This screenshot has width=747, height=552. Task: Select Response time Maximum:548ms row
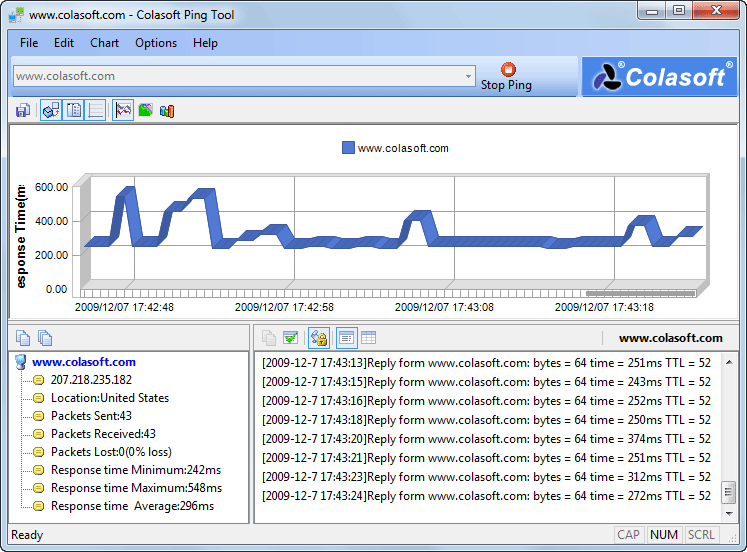[136, 488]
